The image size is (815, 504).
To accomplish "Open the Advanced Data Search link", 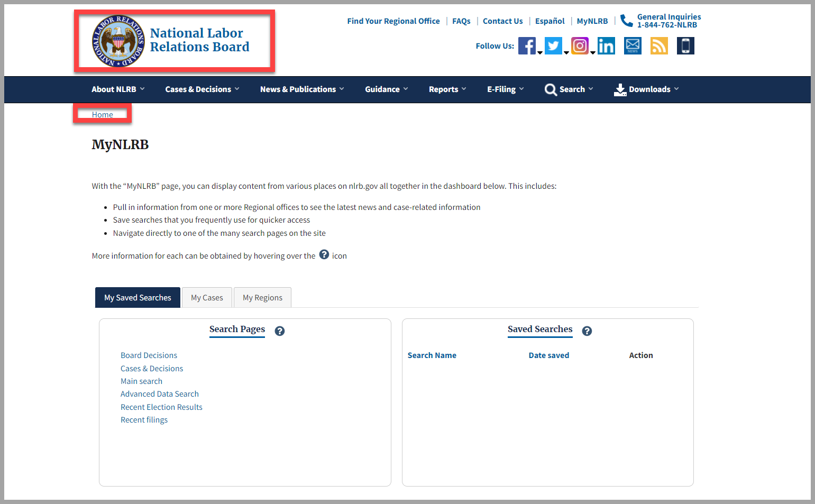I will point(160,394).
